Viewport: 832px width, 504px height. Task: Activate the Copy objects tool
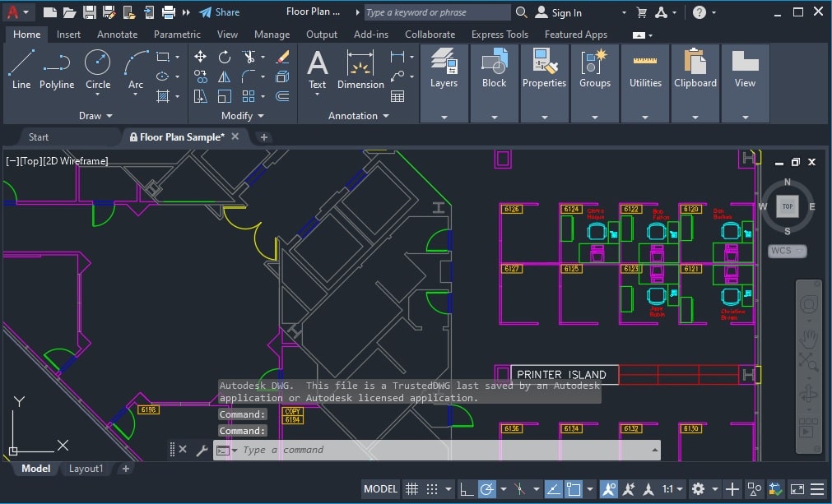point(201,76)
